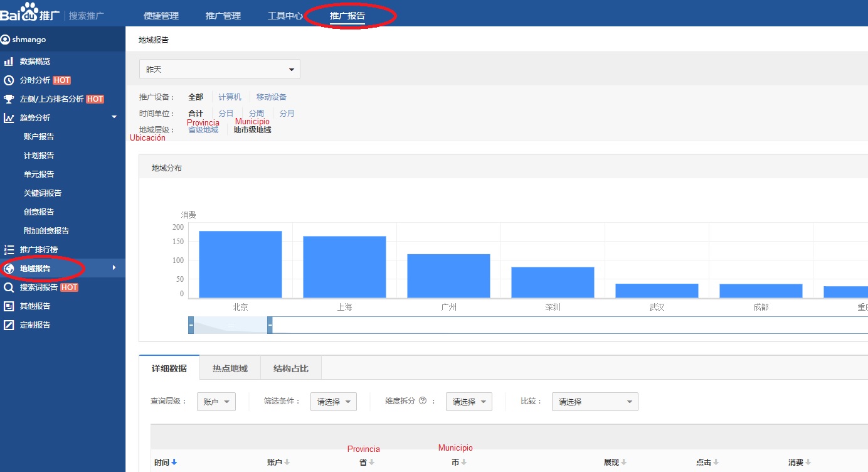Image resolution: width=868 pixels, height=472 pixels.
Task: Open 关键词报告 in the sidebar
Action: [43, 193]
